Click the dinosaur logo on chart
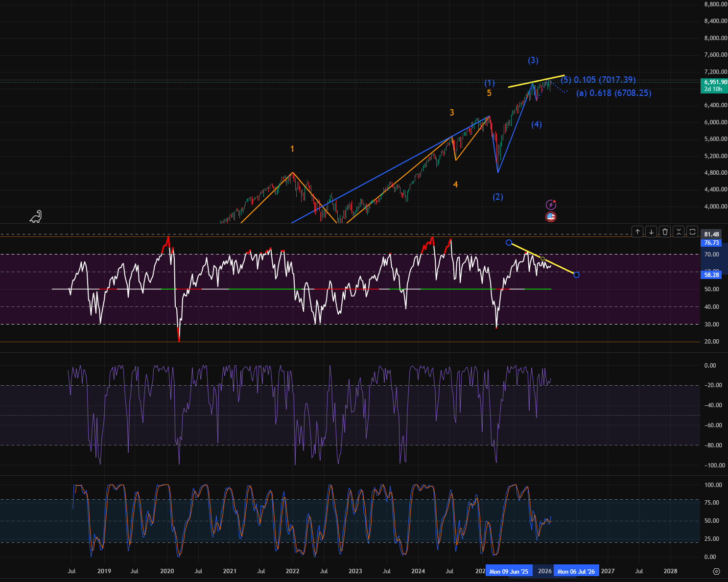The height and width of the screenshot is (582, 728). coord(36,216)
